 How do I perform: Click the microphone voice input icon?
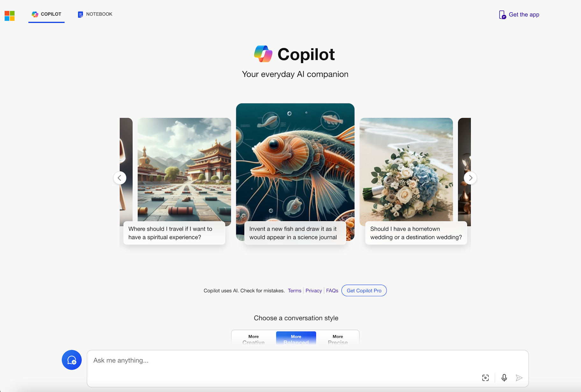[504, 378]
